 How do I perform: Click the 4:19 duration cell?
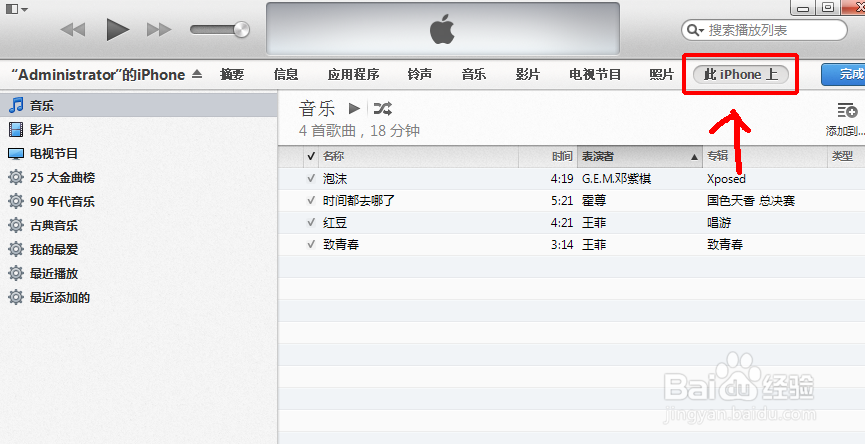click(x=562, y=179)
